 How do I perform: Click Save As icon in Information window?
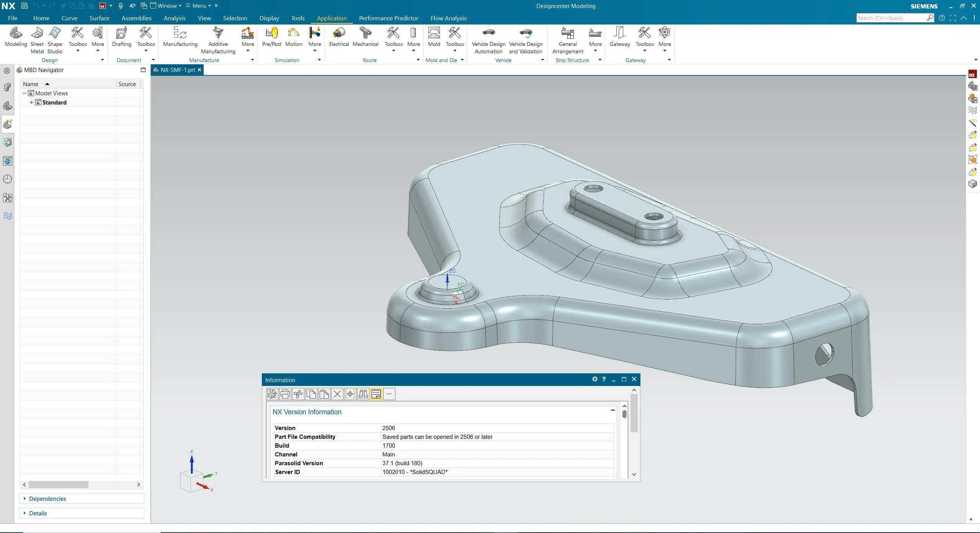[x=272, y=394]
